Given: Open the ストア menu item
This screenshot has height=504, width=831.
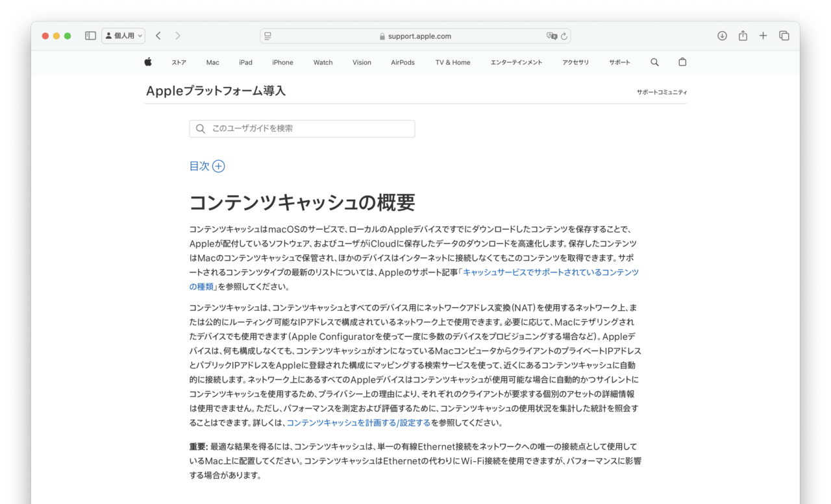Looking at the screenshot, I should point(179,63).
